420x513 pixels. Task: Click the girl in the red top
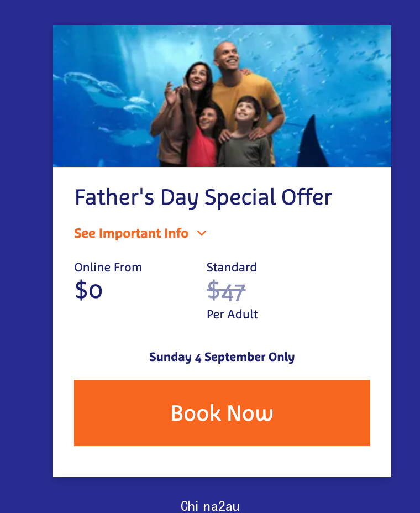203,138
